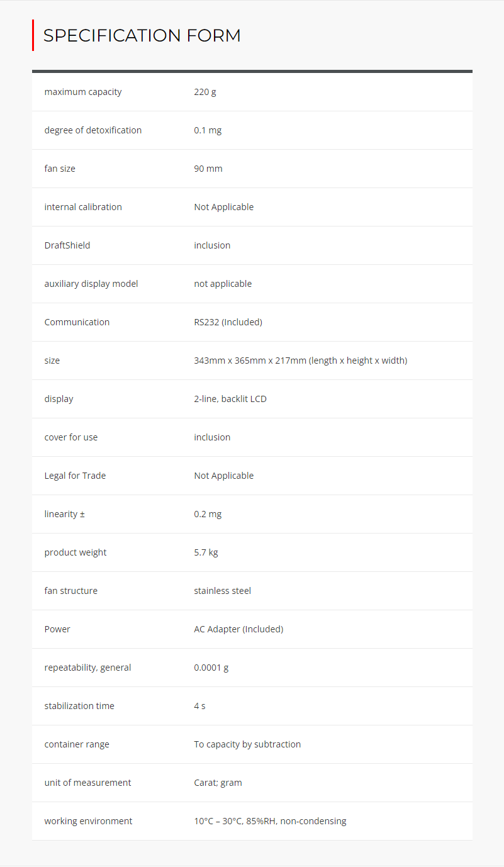Click the To capacity by subtraction text

247,744
